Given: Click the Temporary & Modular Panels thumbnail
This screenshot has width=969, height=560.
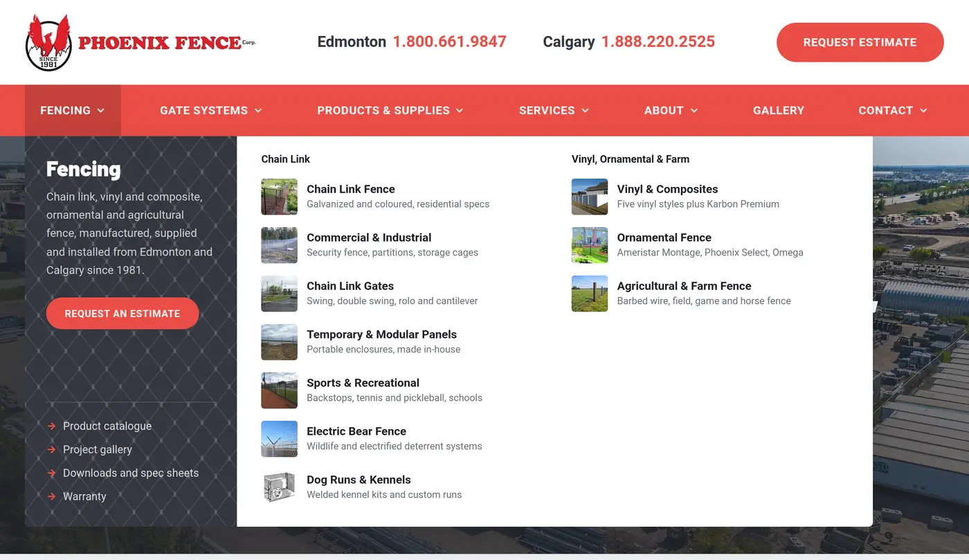Looking at the screenshot, I should click(279, 342).
